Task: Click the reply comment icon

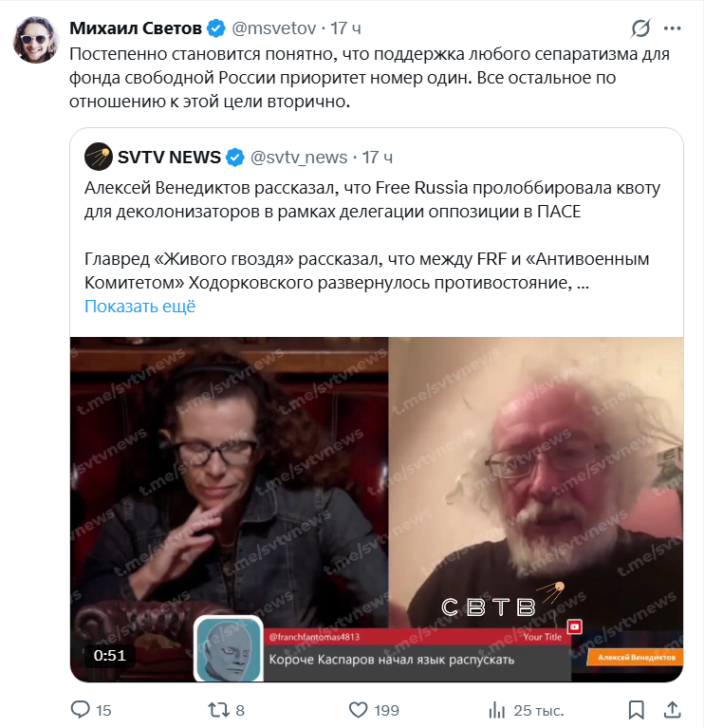Action: click(81, 709)
